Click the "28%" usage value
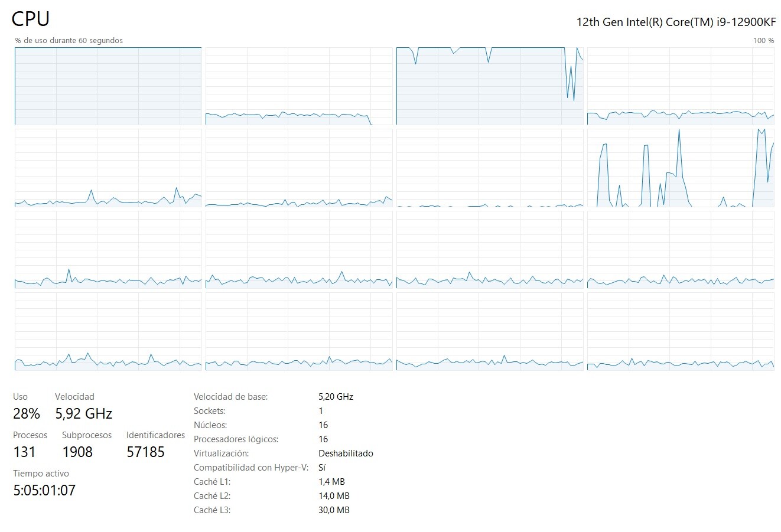The image size is (781, 532). click(x=27, y=414)
